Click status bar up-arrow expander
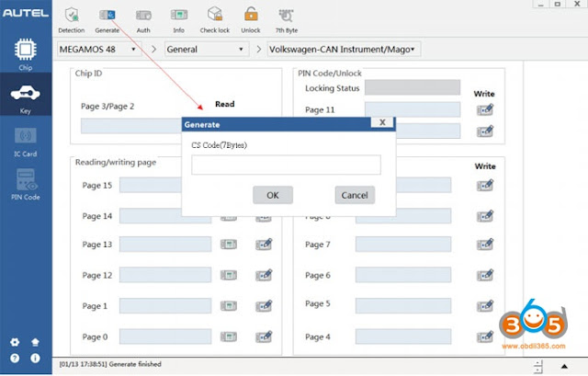The height and width of the screenshot is (376, 588). [564, 366]
